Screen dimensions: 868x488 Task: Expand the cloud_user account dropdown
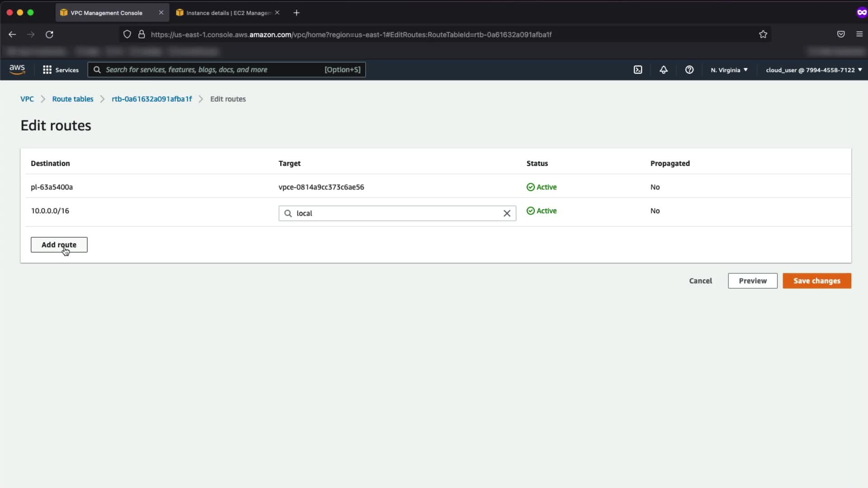[x=814, y=70]
